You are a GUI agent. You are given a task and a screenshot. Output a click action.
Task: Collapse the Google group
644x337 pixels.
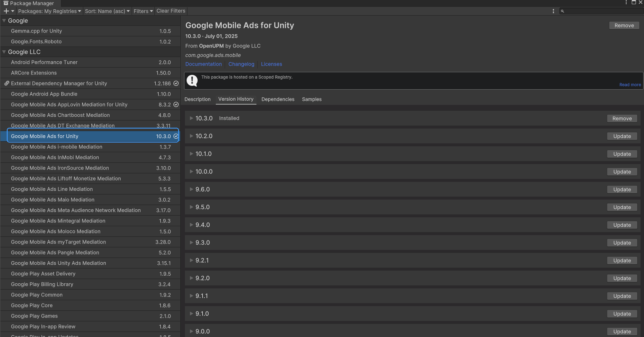(4, 20)
